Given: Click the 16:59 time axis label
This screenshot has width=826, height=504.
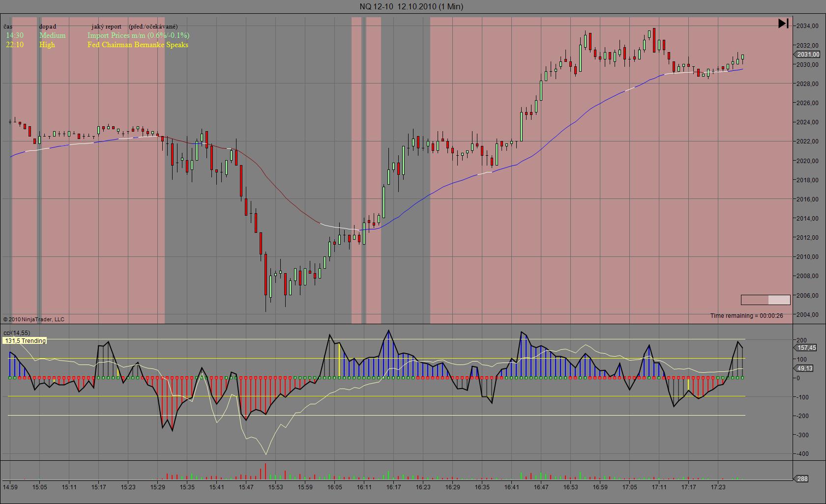Looking at the screenshot, I should coord(600,487).
